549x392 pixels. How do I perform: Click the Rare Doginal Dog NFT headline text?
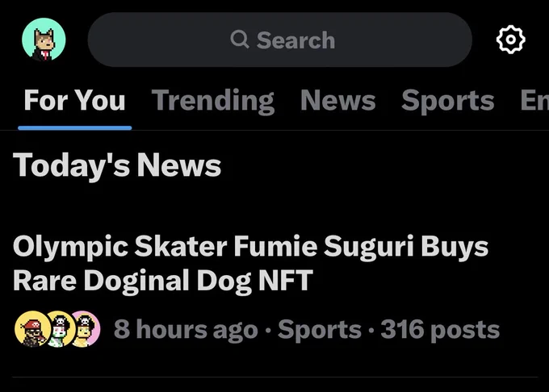point(163,281)
